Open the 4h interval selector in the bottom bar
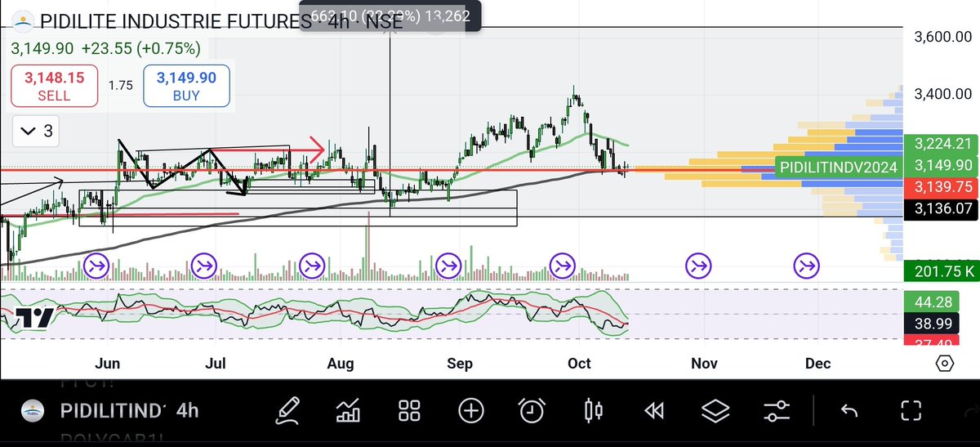This screenshot has height=447, width=980. 189,411
